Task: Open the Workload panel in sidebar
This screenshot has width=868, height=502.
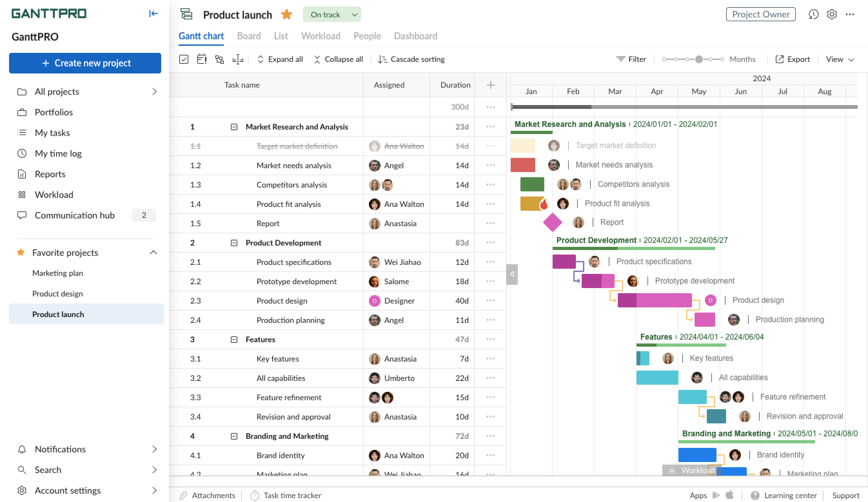Action: point(54,195)
